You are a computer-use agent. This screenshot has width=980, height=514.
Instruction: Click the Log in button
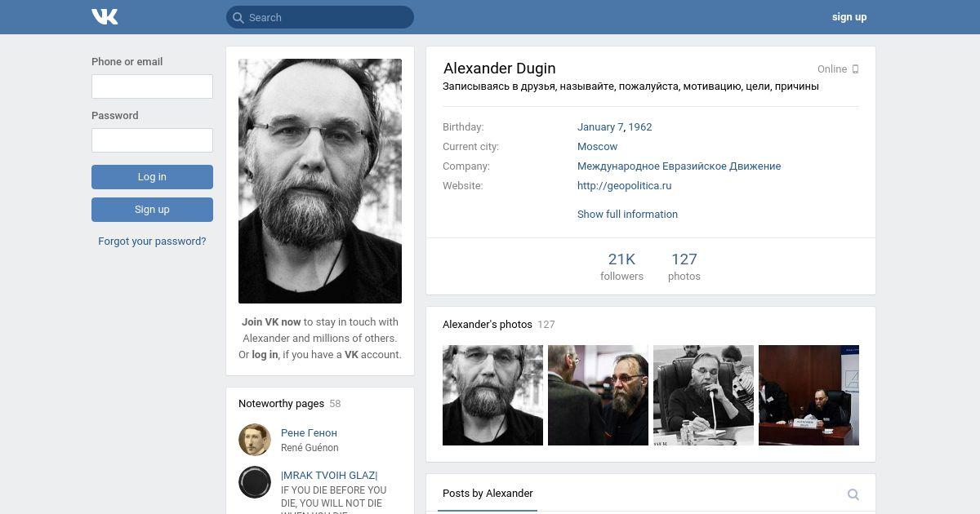[x=152, y=177]
